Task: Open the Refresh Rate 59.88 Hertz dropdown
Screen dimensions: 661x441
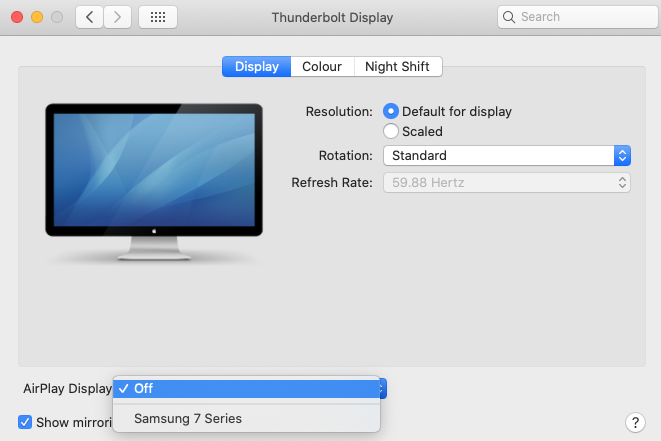Action: (x=507, y=183)
